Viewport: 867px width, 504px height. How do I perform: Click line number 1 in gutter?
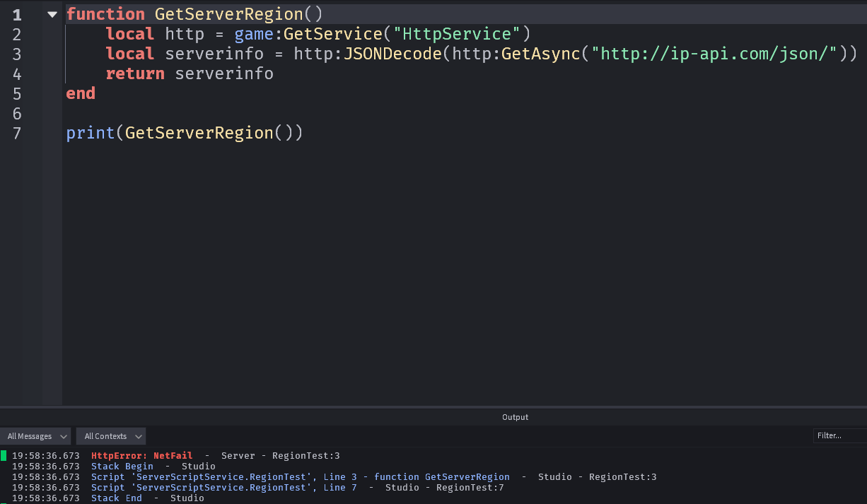point(16,14)
